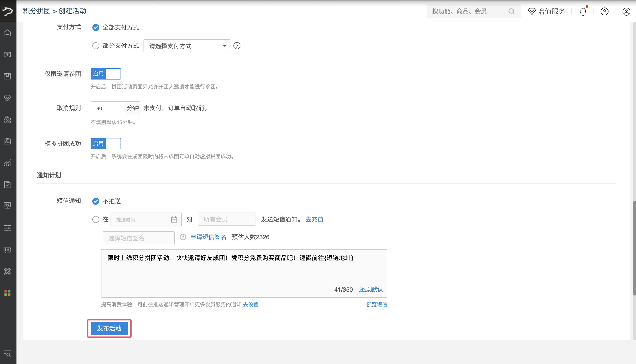Select the 部分支付方式 radio button
The height and width of the screenshot is (364, 636).
click(96, 46)
